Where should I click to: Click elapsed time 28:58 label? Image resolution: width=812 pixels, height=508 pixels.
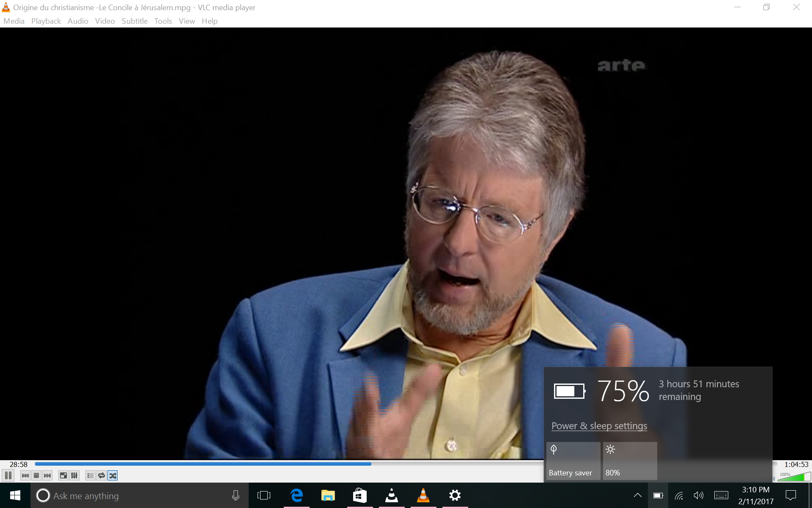tap(19, 464)
